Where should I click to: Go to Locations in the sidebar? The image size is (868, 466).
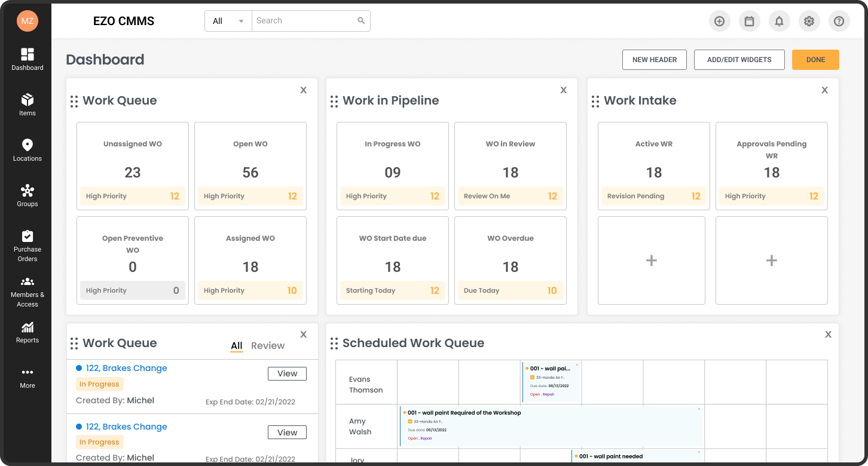pos(27,149)
